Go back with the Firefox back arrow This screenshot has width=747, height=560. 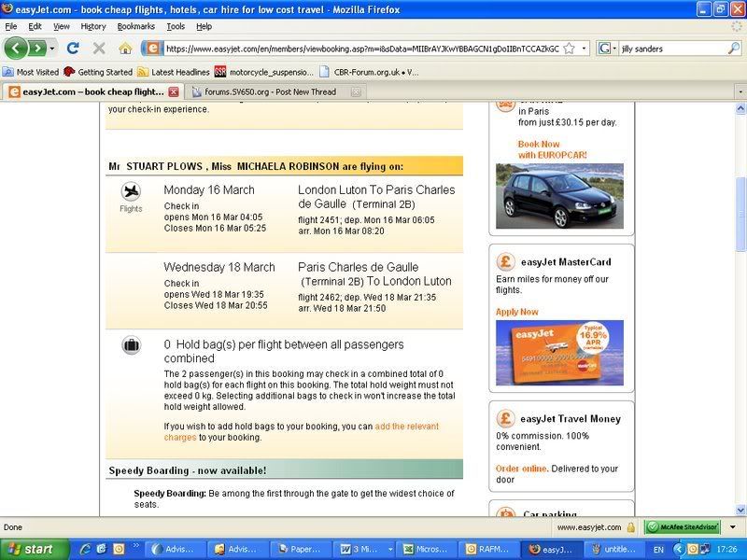click(x=16, y=49)
